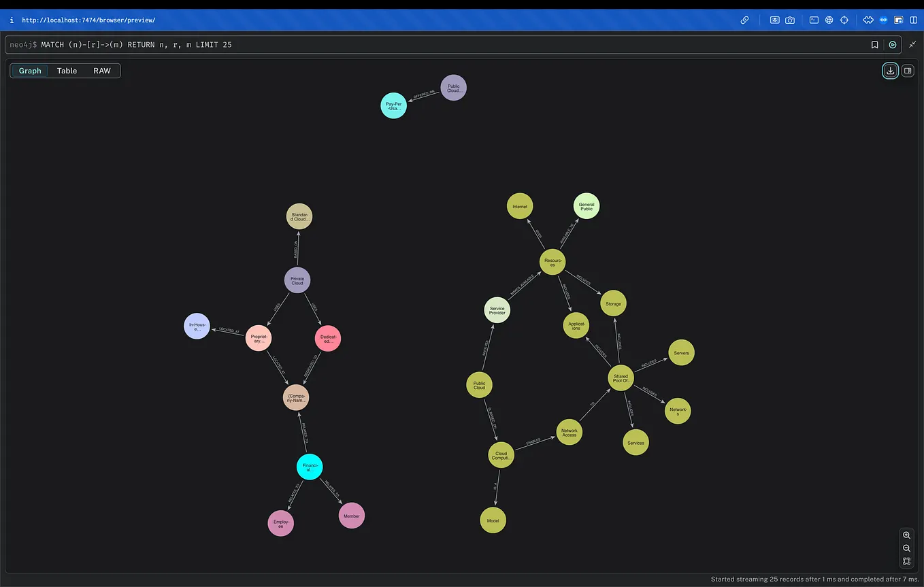This screenshot has height=587, width=924.
Task: Click the crosshair icon in the title bar
Action: [x=844, y=20]
